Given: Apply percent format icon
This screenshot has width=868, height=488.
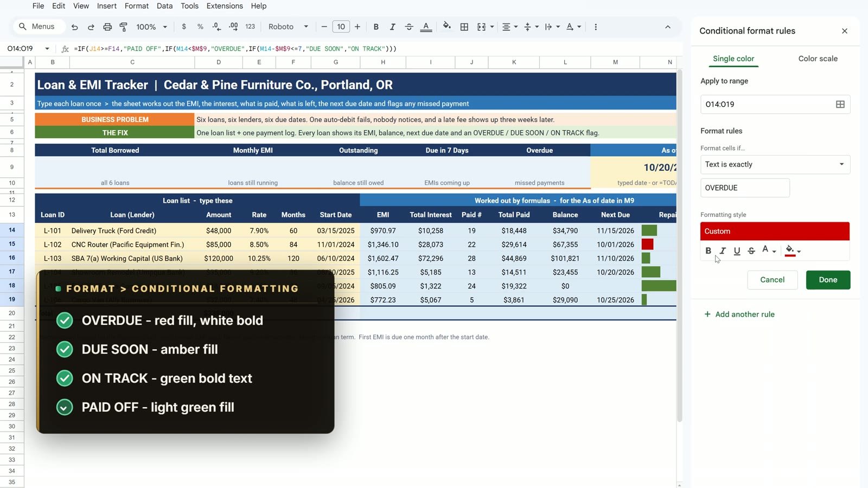Looking at the screenshot, I should point(200,27).
